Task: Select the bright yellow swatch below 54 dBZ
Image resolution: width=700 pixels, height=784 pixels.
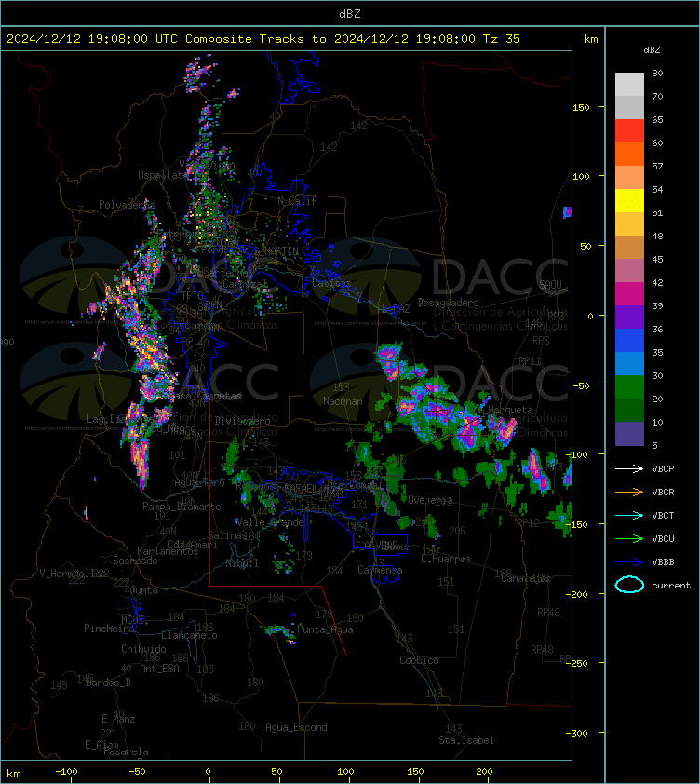Action: point(629,200)
